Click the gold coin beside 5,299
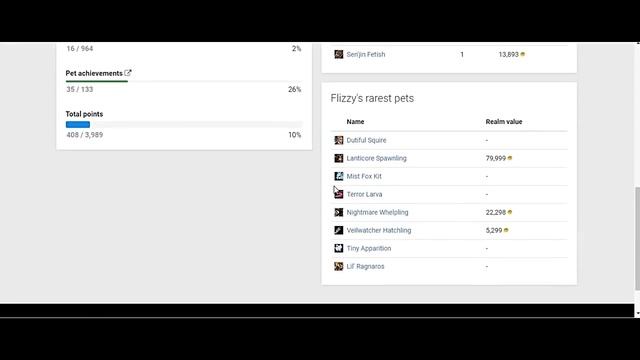640x360 pixels. (506, 230)
